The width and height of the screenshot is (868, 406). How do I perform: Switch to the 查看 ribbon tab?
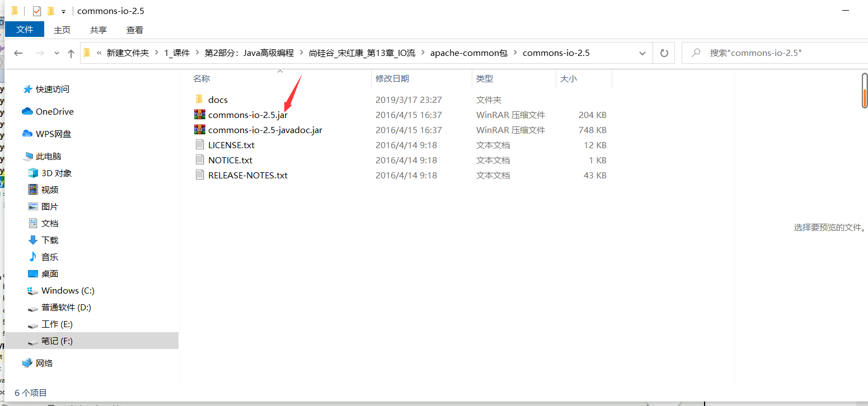(135, 30)
